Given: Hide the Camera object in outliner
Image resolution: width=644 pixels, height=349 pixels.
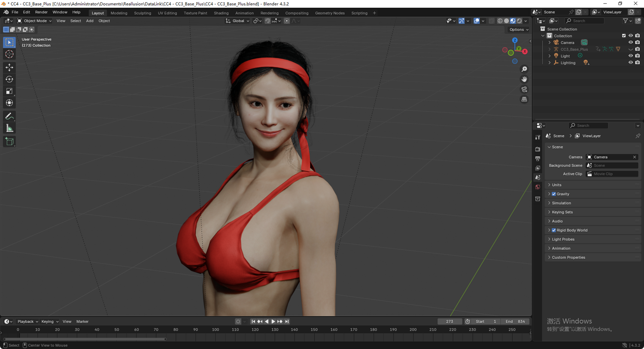Looking at the screenshot, I should pyautogui.click(x=630, y=42).
